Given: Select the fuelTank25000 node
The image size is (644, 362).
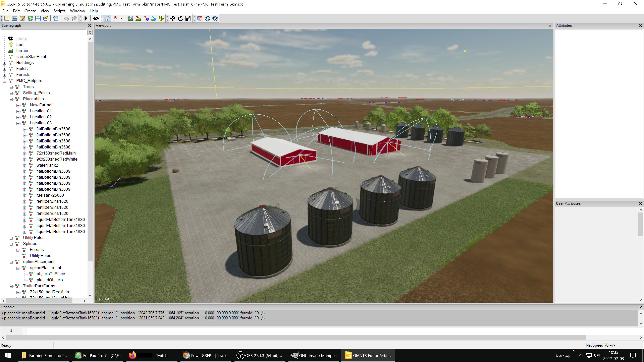Looking at the screenshot, I should [50, 195].
